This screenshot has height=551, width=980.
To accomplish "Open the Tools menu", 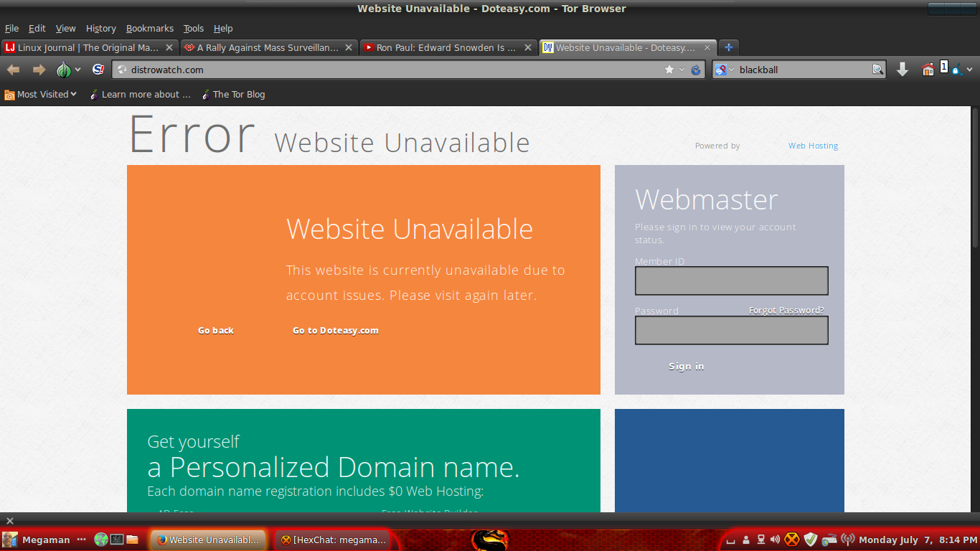I will coord(194,28).
